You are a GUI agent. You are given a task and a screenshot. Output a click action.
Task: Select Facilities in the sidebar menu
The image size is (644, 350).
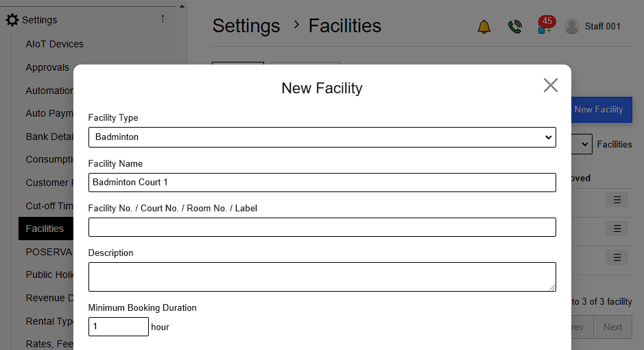click(x=45, y=229)
